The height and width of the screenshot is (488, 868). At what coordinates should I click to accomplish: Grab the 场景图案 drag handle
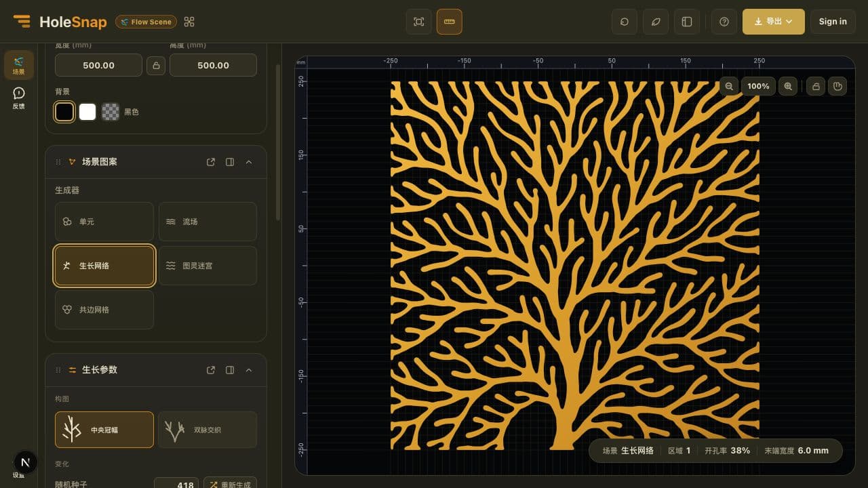pos(58,162)
